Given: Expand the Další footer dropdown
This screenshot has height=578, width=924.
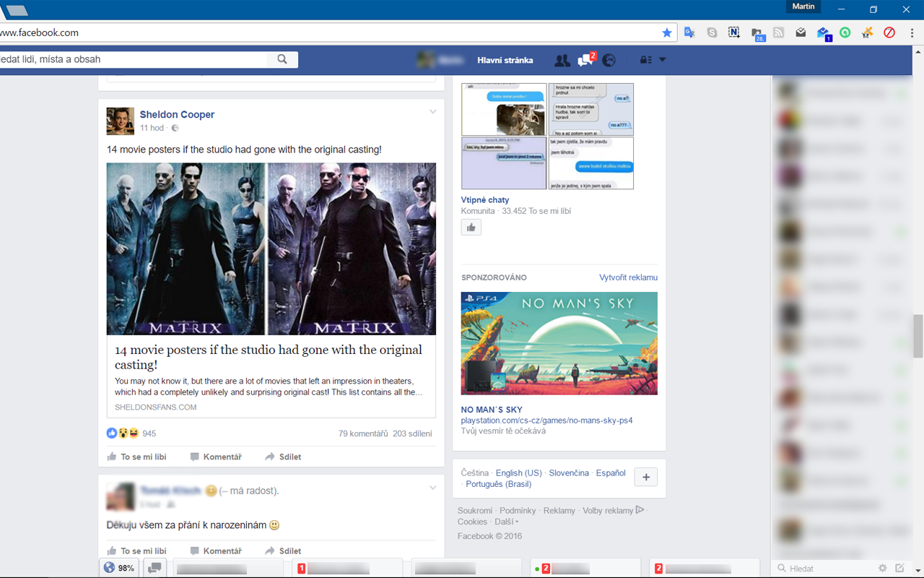Looking at the screenshot, I should (506, 522).
